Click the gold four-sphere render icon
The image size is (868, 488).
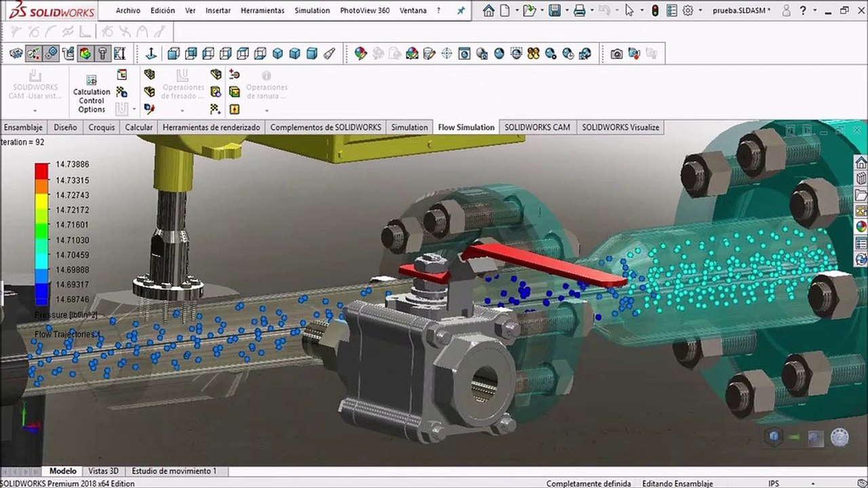click(534, 54)
